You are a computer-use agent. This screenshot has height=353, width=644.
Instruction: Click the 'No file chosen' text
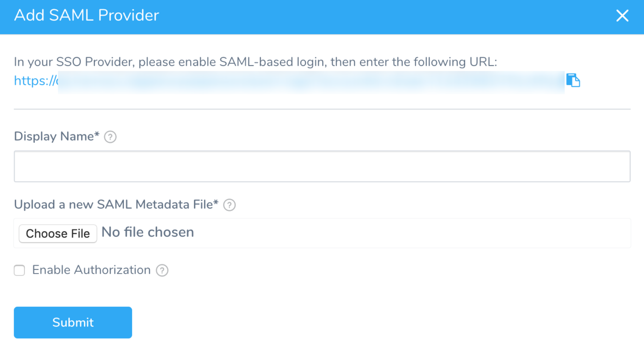click(148, 232)
